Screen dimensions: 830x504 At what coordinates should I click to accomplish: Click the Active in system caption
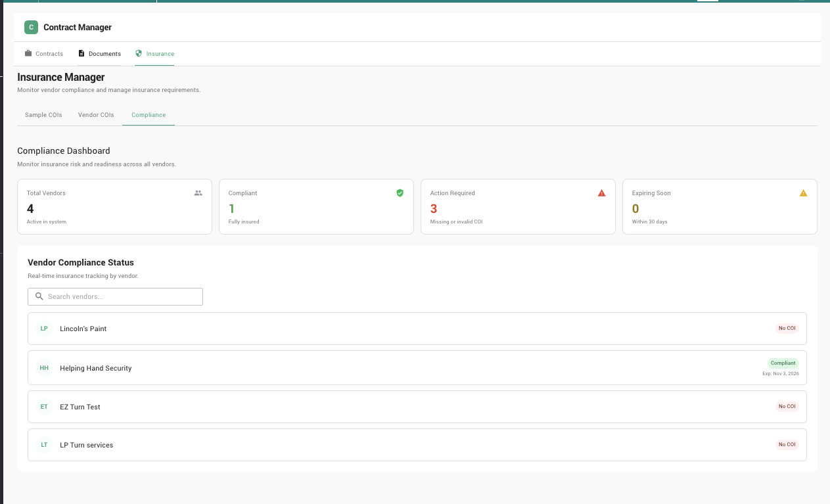point(47,222)
